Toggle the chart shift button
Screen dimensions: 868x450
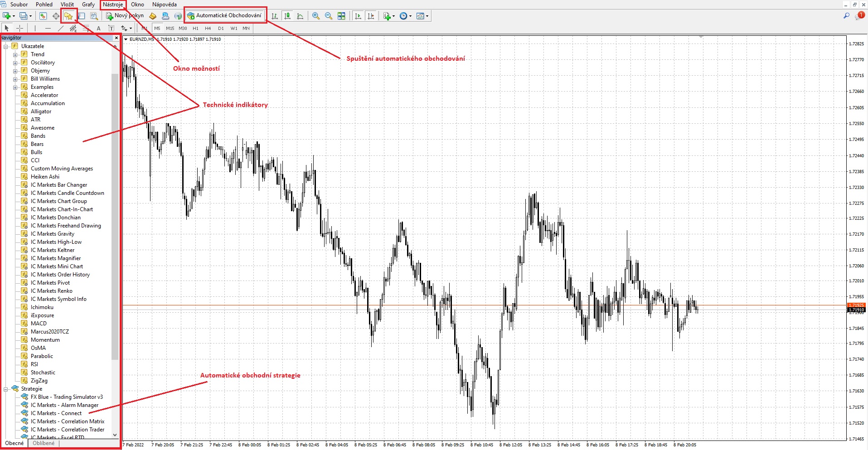(371, 16)
